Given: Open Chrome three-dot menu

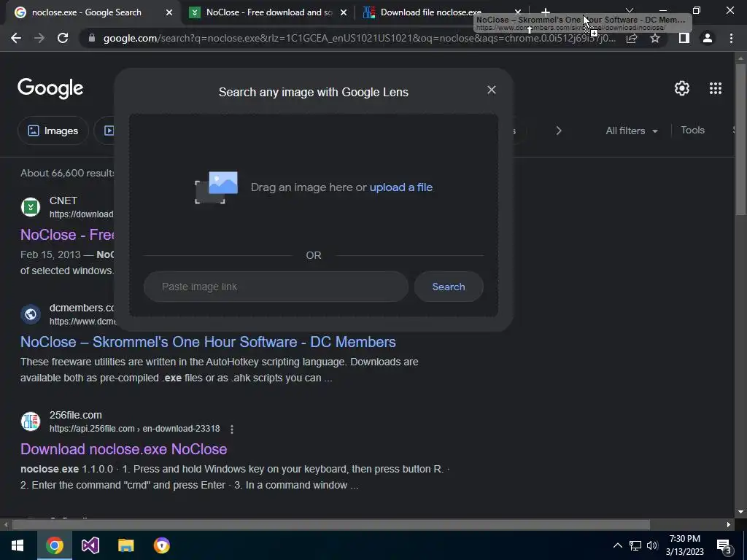Looking at the screenshot, I should click(x=731, y=38).
